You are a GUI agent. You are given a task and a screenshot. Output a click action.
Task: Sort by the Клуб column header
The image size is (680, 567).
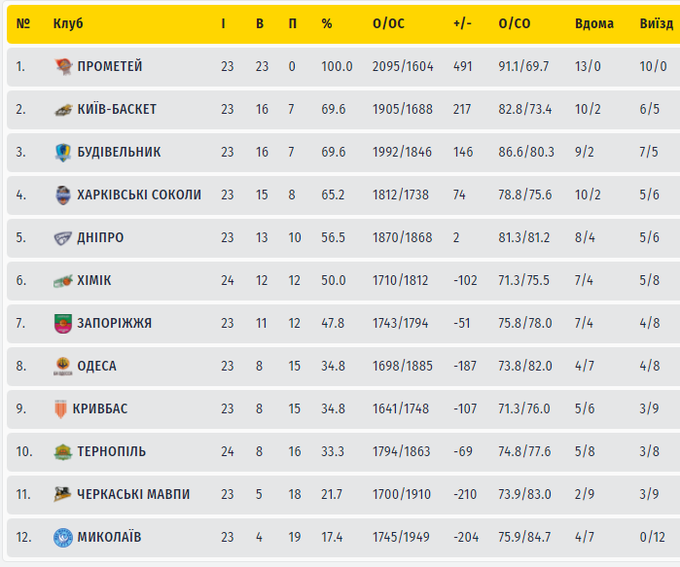tap(68, 24)
